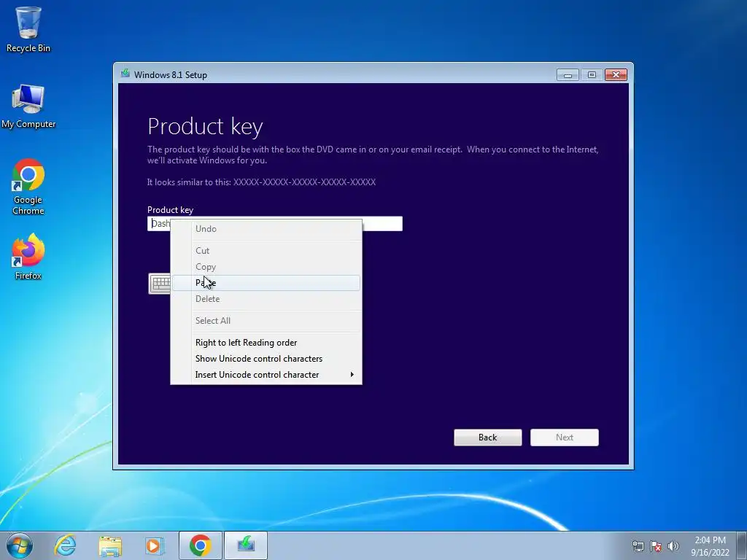747x560 pixels.
Task: Click the Windows 8.1 Setup title icon
Action: click(x=125, y=74)
